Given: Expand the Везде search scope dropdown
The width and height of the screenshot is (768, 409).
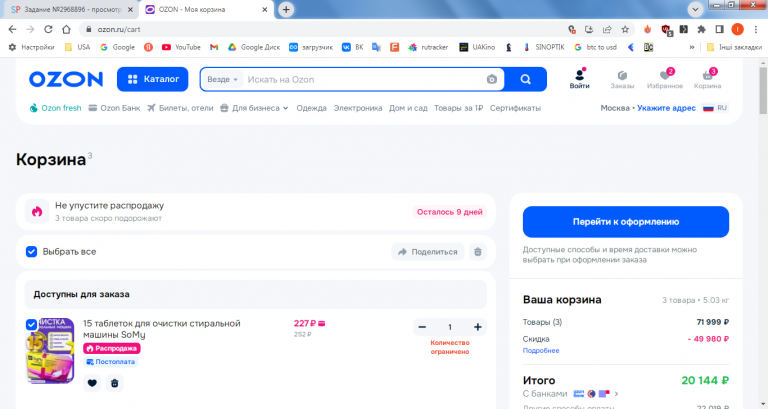Looking at the screenshot, I should point(222,79).
